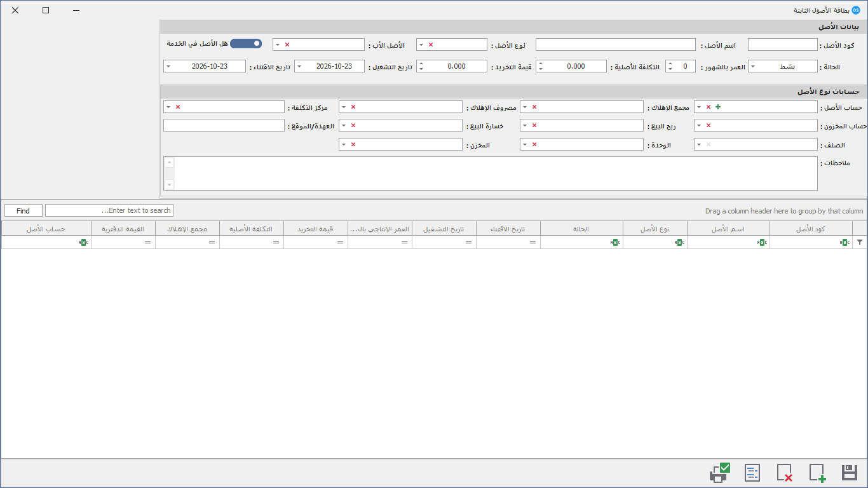
Task: Clear the نوع الأصل field with red X
Action: point(431,45)
